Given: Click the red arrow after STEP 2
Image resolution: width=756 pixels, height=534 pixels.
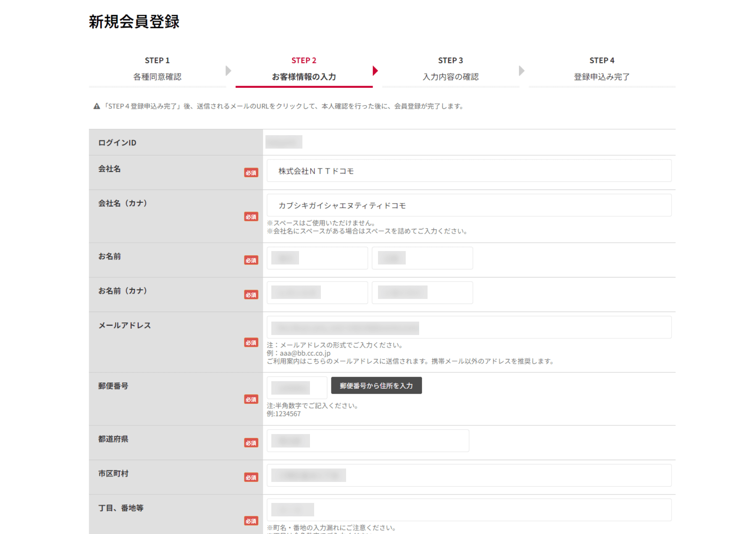Looking at the screenshot, I should click(x=375, y=71).
